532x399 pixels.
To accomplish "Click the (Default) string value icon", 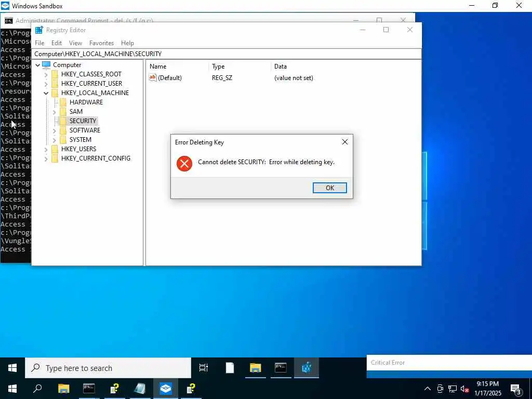I will (x=153, y=78).
